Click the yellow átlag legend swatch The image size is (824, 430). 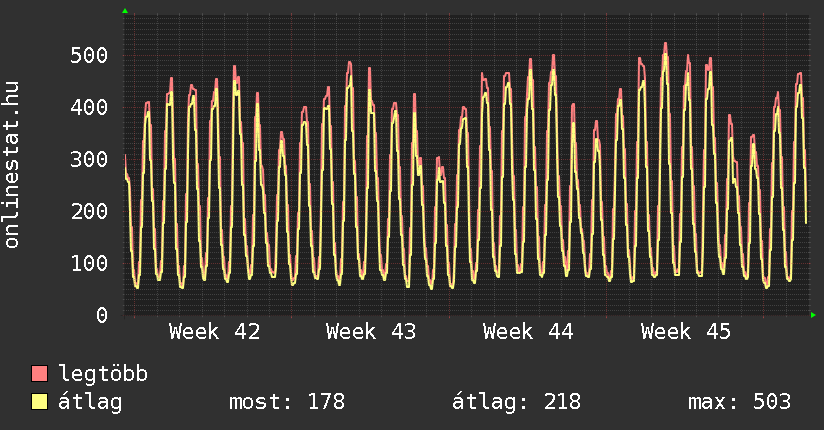coord(40,402)
